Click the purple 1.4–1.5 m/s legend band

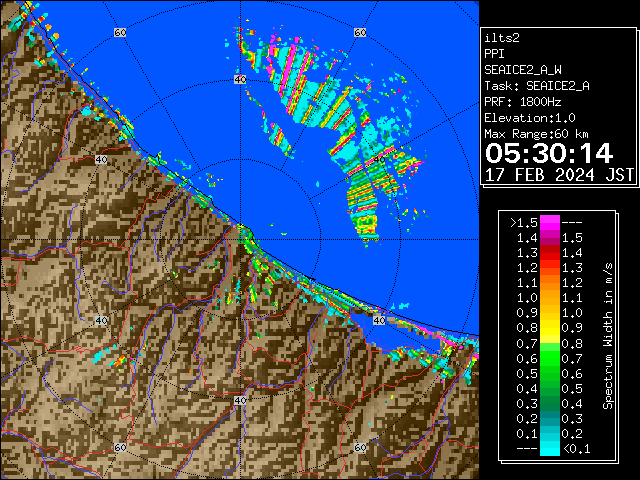[x=550, y=238]
